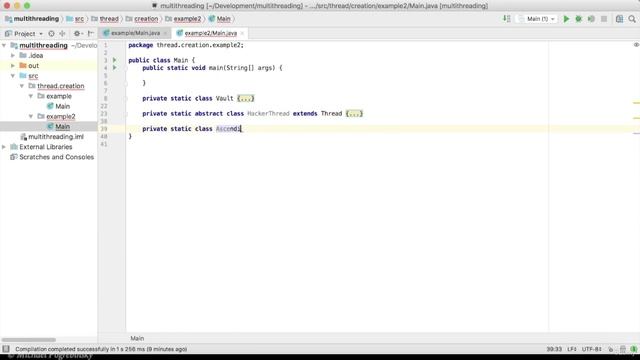
Task: Select multithreading.iml file
Action: (49, 137)
